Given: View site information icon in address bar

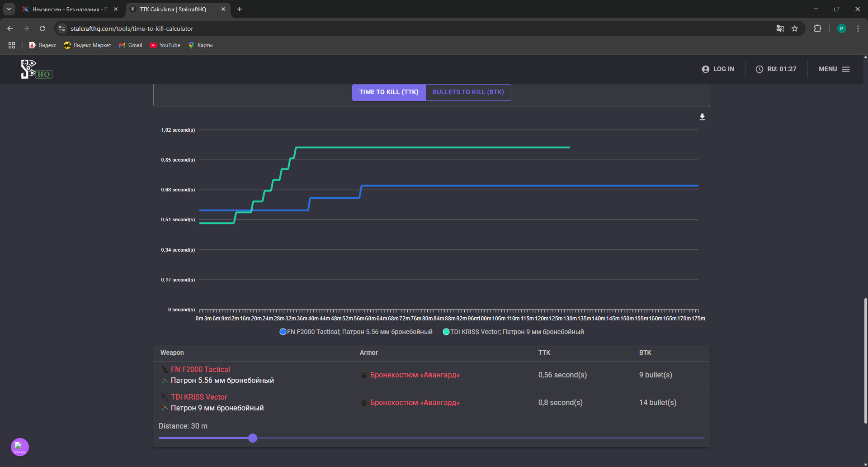Looking at the screenshot, I should (62, 29).
